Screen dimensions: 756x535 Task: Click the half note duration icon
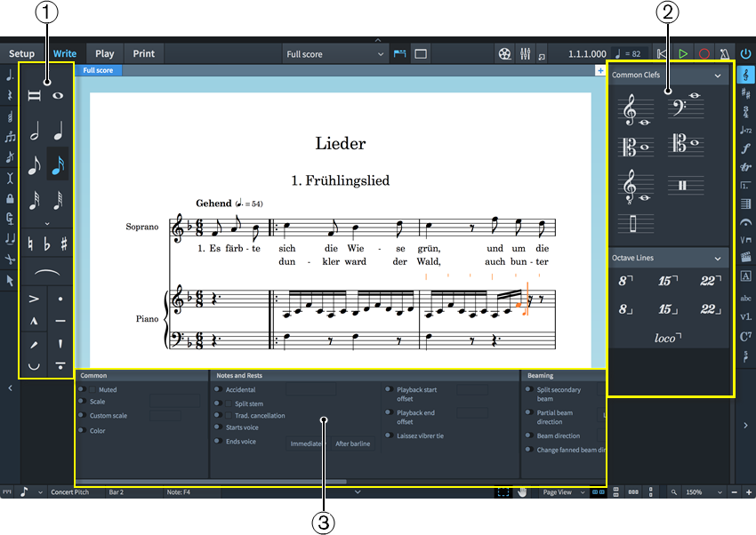pos(36,133)
